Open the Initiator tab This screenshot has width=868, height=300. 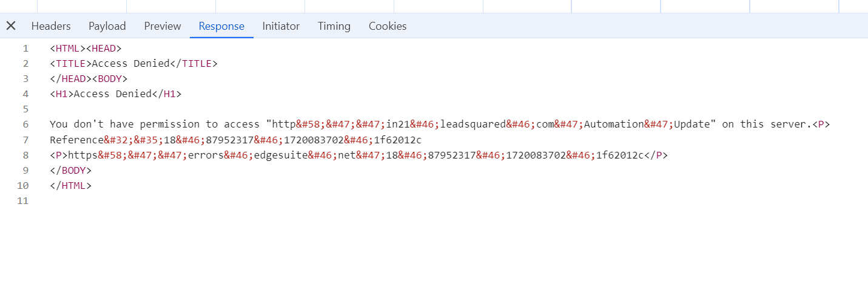click(281, 26)
